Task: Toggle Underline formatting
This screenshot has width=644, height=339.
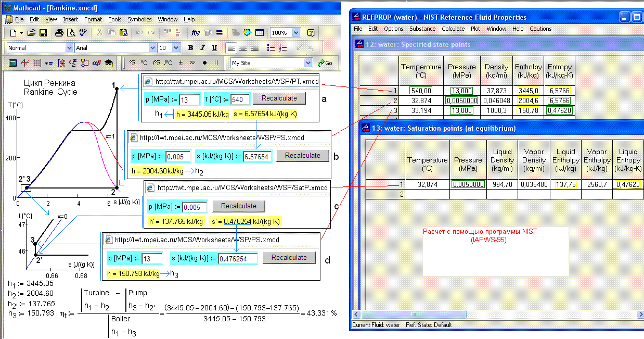Action: [x=214, y=48]
